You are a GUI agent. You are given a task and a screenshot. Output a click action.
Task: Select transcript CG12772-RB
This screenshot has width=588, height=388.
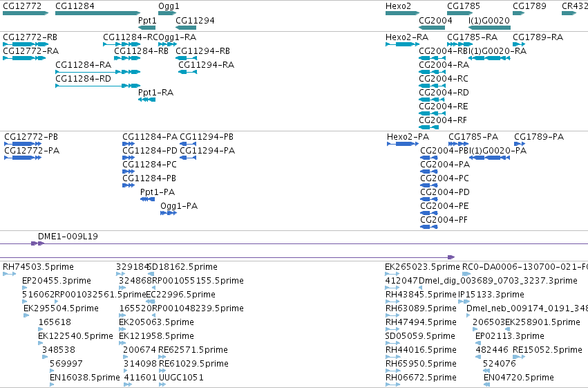coord(30,37)
